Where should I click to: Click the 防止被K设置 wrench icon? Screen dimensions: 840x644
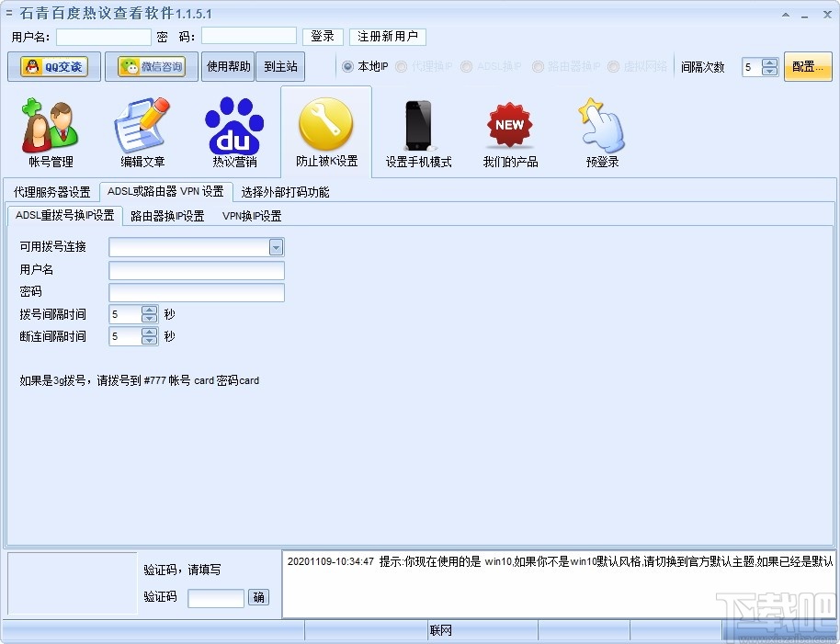pos(326,129)
